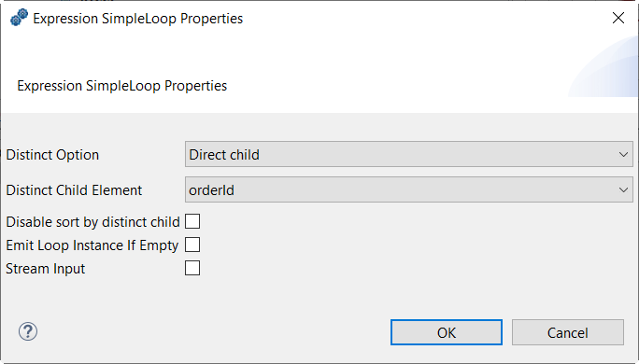The width and height of the screenshot is (639, 364).
Task: Click the Disable sort by distinct child label
Action: 92,222
